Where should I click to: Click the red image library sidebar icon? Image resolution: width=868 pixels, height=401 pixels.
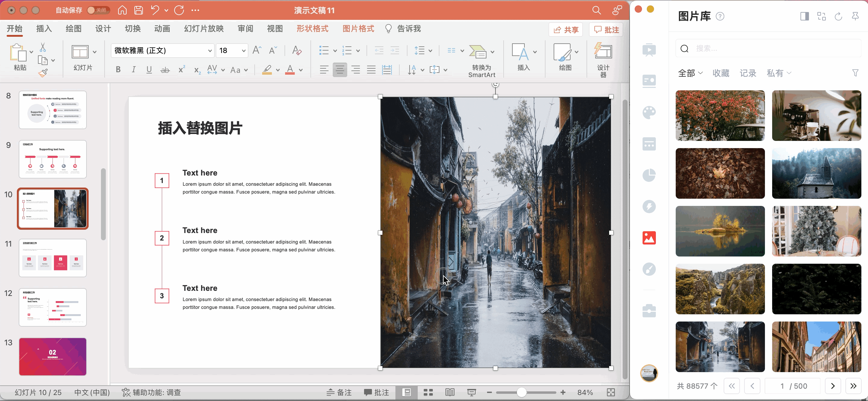coord(649,238)
